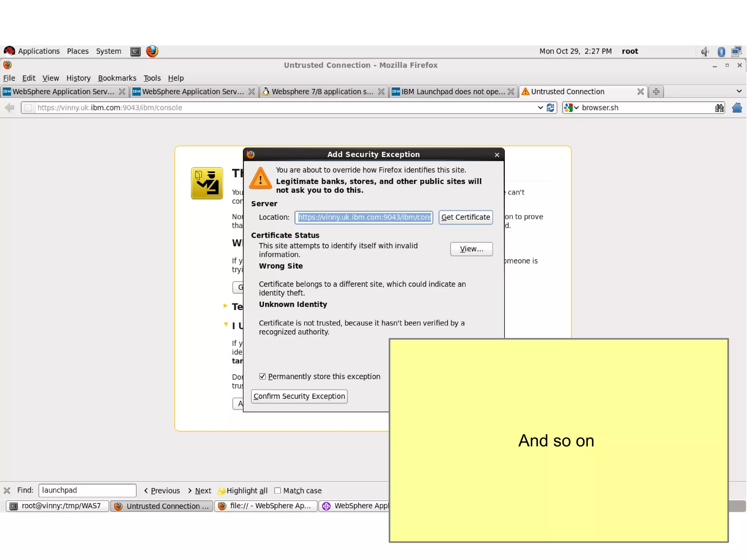Click the Bluetooth tray icon
The height and width of the screenshot is (560, 747).
coord(721,51)
